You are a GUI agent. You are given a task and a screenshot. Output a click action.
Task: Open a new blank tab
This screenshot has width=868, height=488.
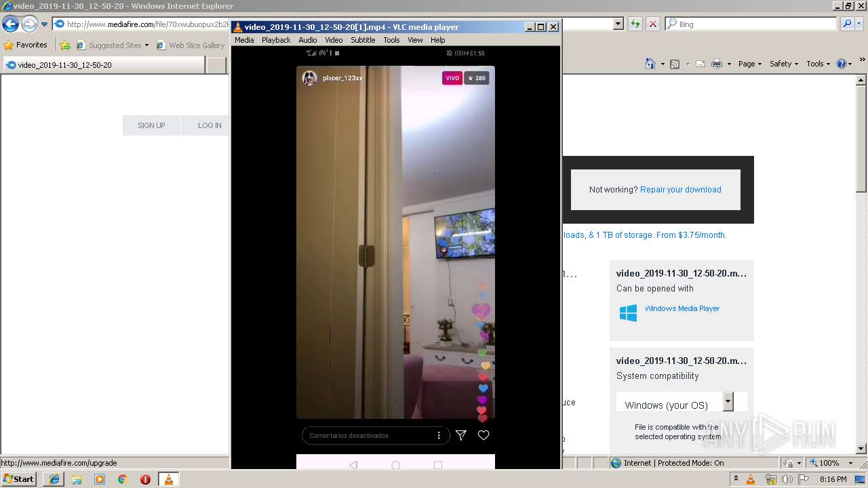[216, 65]
